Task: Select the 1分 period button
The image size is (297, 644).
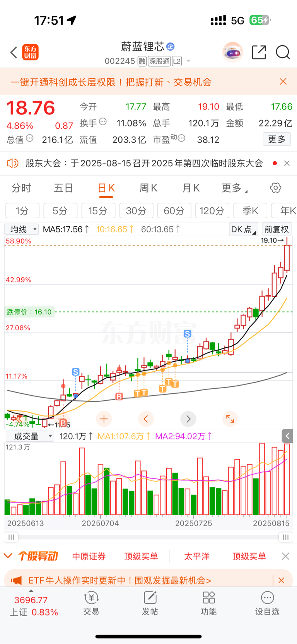Action: tap(22, 211)
